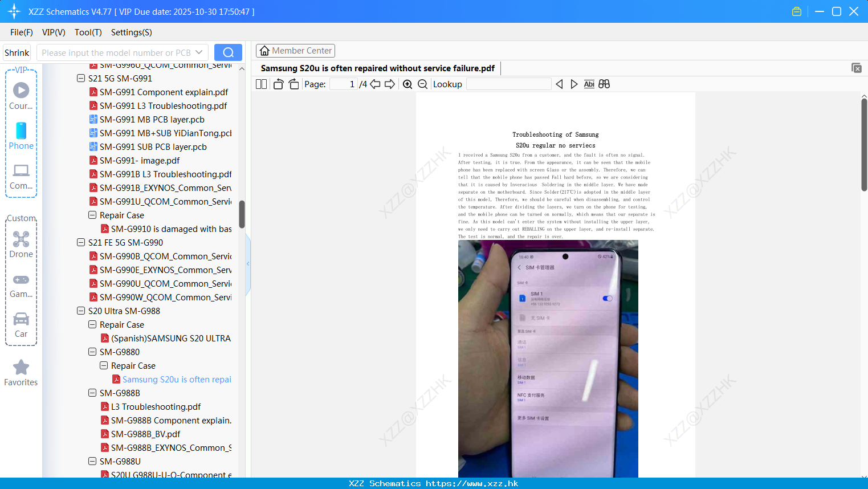Rotate page clockwise

(294, 84)
